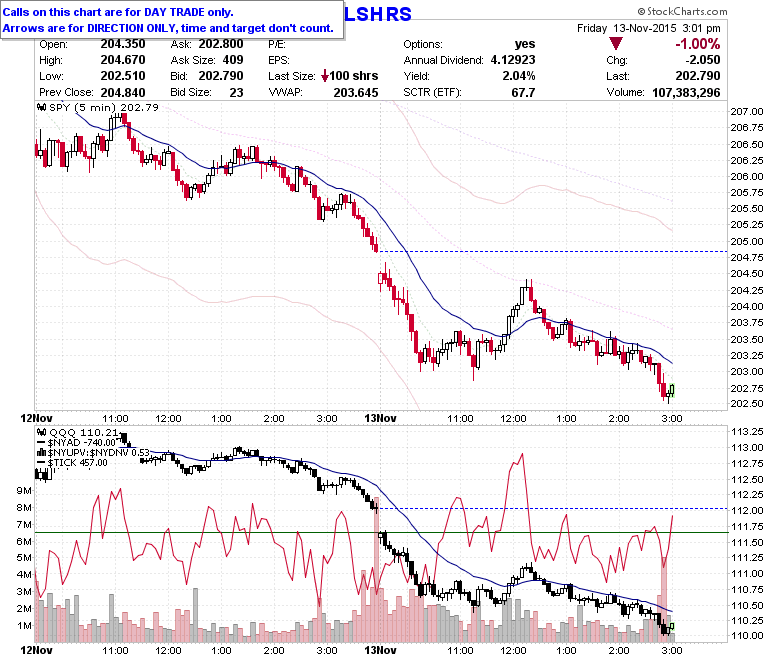Click the StockCharts.com copyright label
This screenshot has width=780, height=659.
pos(682,11)
